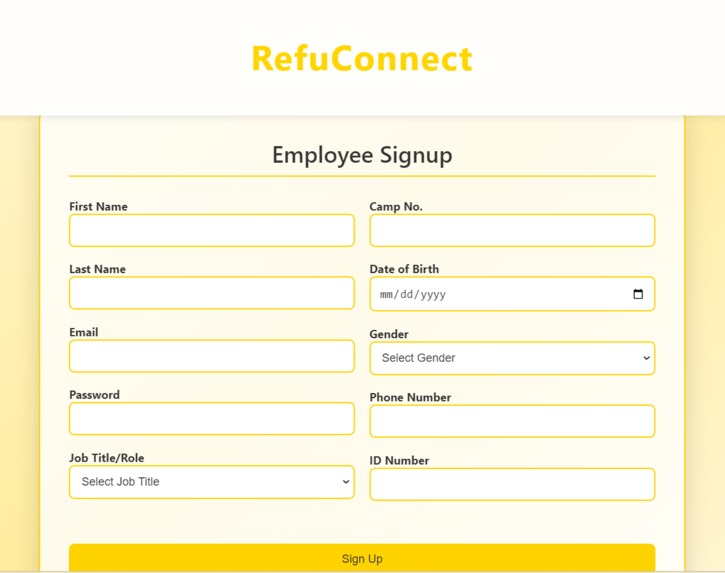This screenshot has width=725, height=573.
Task: Click the Last Name label
Action: click(98, 269)
